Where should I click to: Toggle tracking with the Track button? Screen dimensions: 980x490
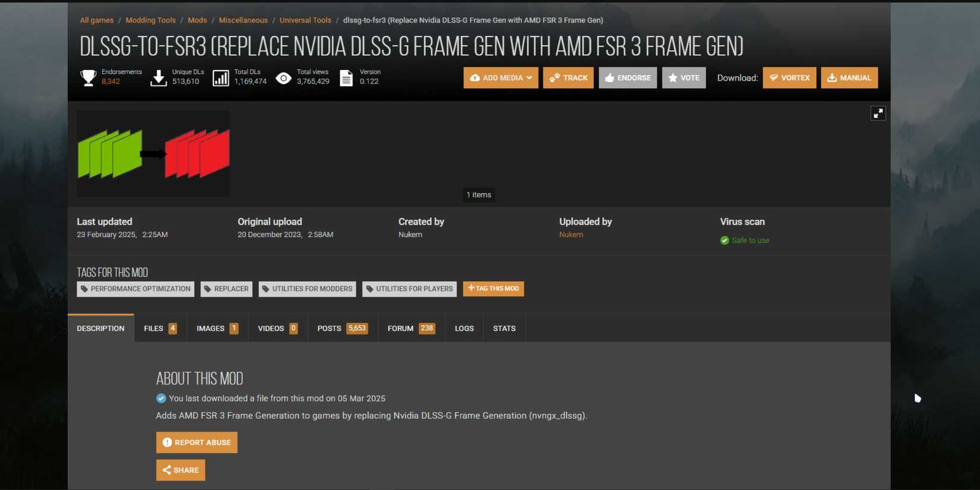(568, 78)
